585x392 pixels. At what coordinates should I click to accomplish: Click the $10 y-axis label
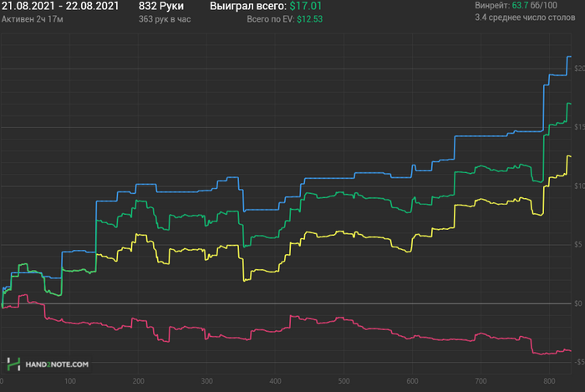point(579,186)
